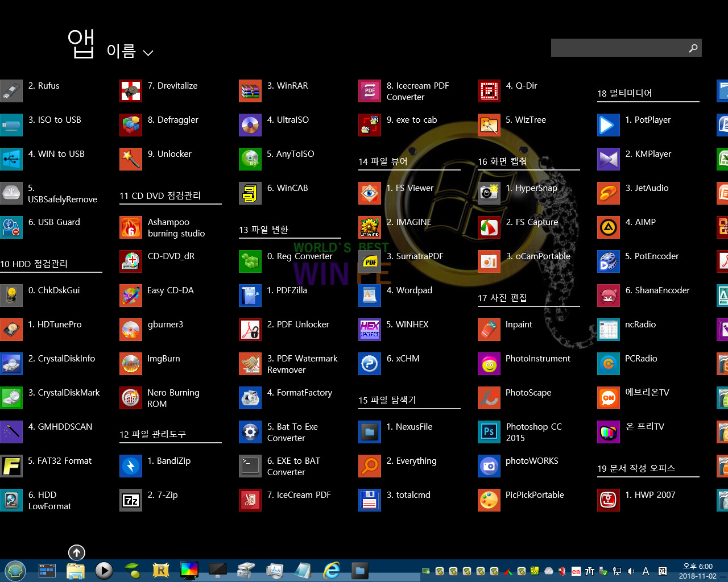Launch Q-Dir icon
This screenshot has width=728, height=582.
489,91
